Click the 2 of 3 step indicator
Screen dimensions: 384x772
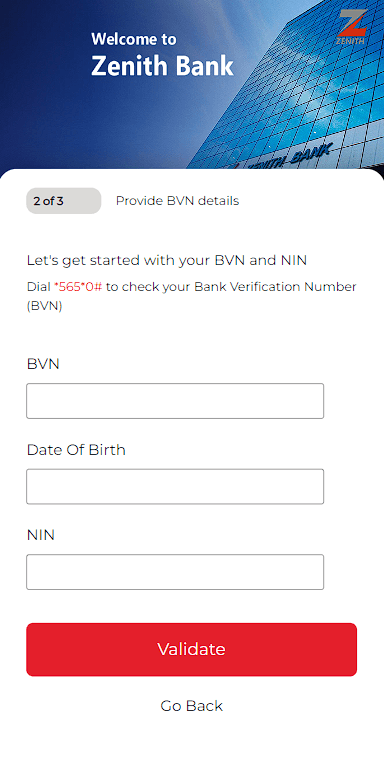[x=64, y=201]
